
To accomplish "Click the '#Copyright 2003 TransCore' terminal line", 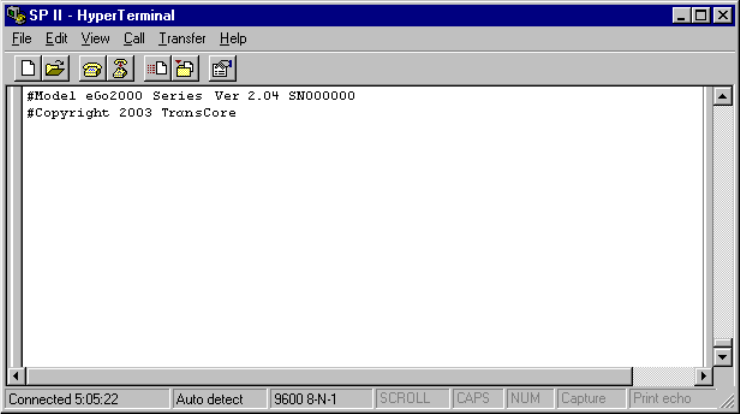I will pyautogui.click(x=131, y=113).
